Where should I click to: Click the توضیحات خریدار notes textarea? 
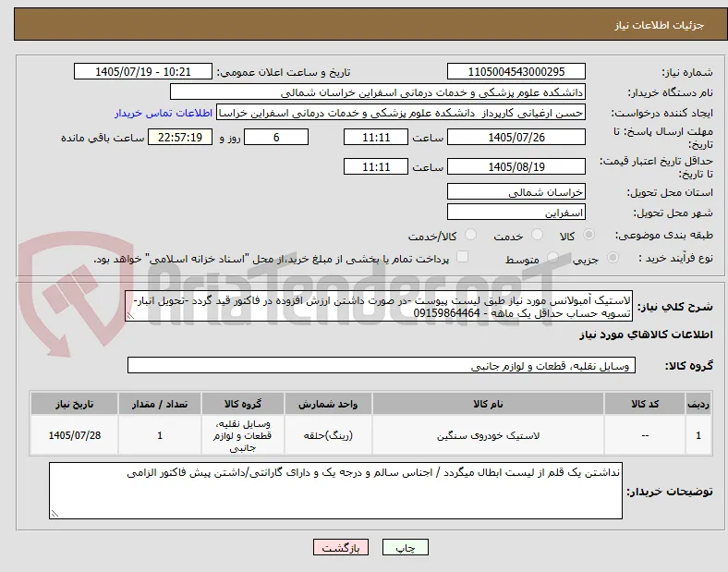(335, 491)
